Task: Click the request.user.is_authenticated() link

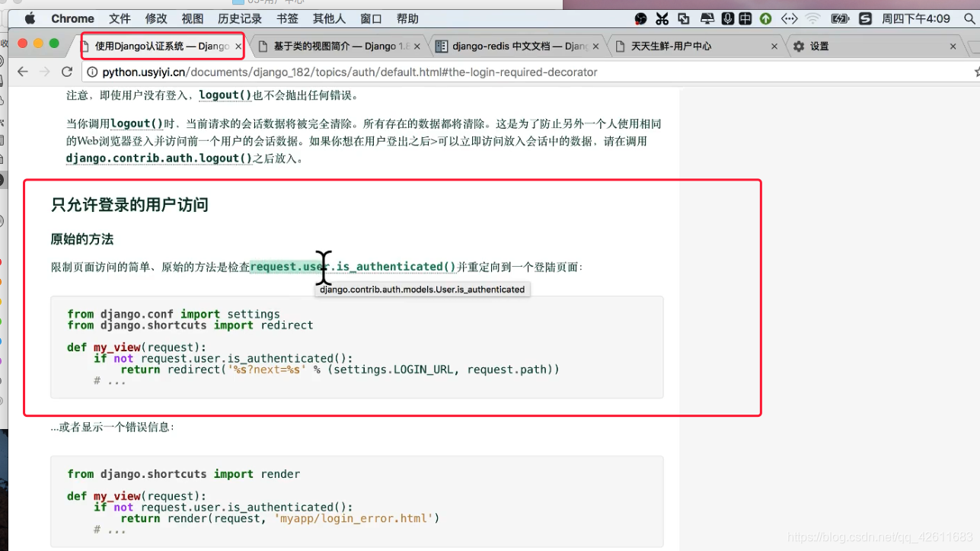Action: [353, 267]
